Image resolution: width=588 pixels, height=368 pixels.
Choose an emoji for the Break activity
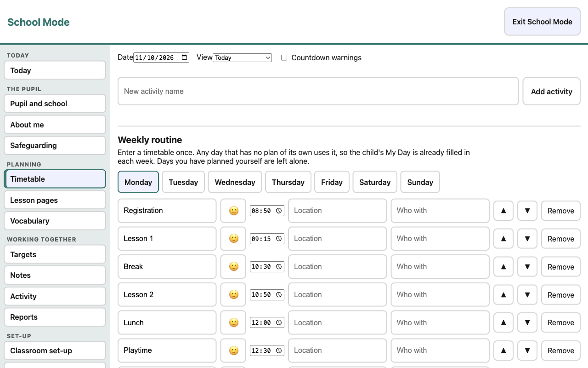[x=233, y=267]
